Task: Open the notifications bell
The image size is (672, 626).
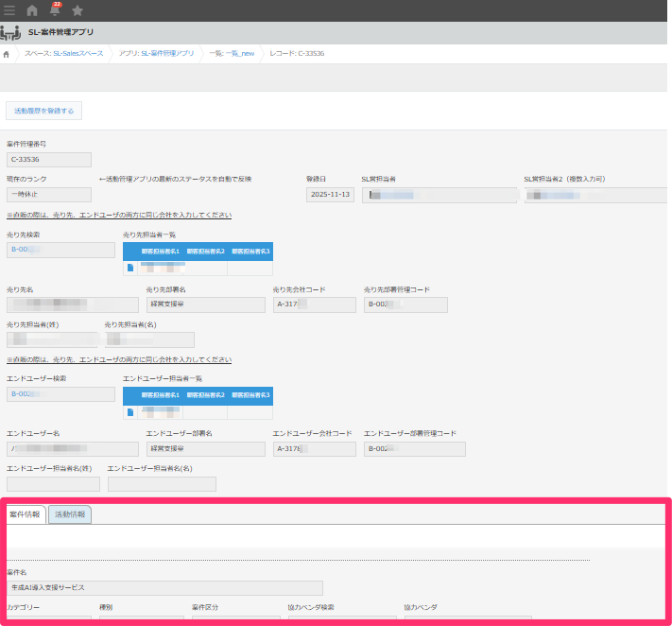Action: coord(55,10)
